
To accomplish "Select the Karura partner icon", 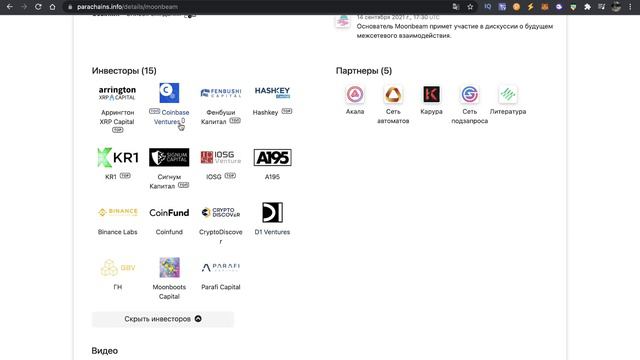I will 431,94.
